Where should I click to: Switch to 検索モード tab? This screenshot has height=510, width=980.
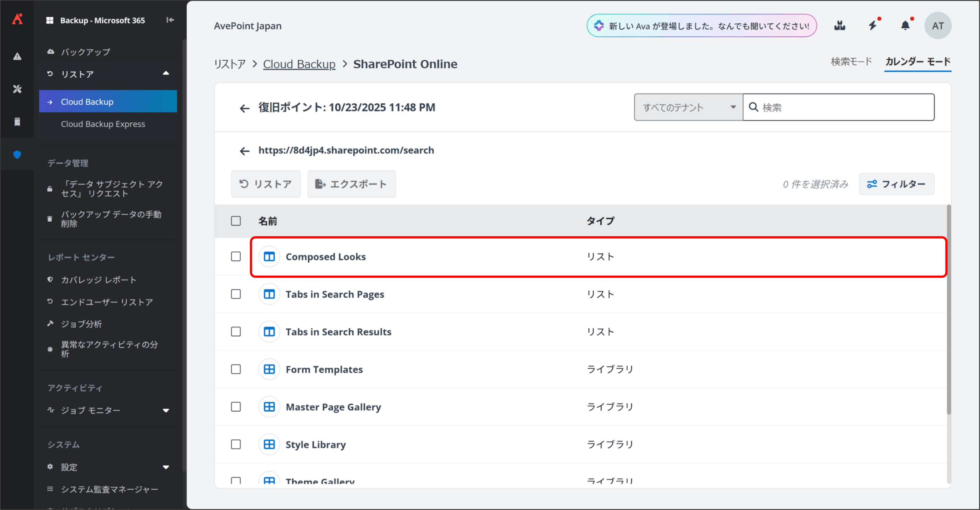(851, 62)
